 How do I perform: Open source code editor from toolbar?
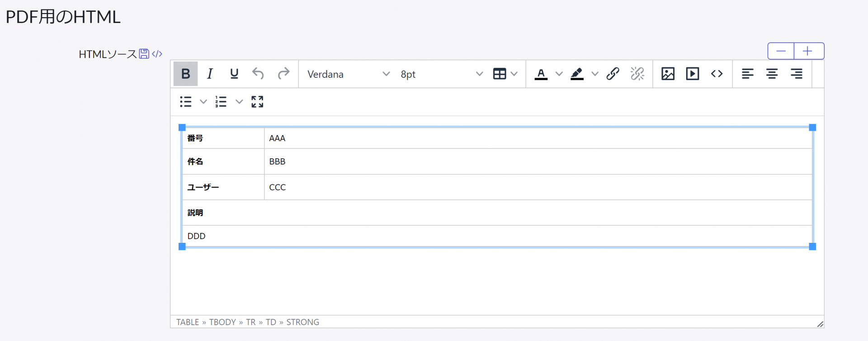pyautogui.click(x=717, y=74)
